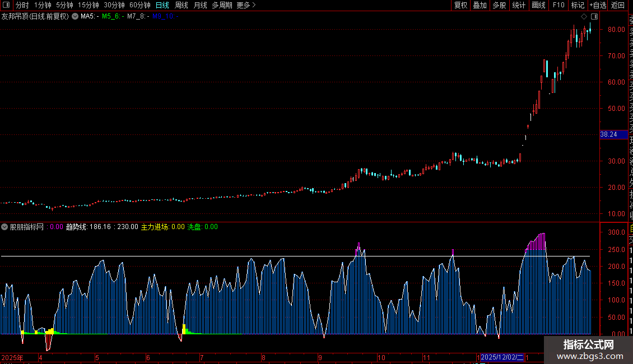
Task: Click the M7_8 moving average label
Action: pyautogui.click(x=138, y=16)
